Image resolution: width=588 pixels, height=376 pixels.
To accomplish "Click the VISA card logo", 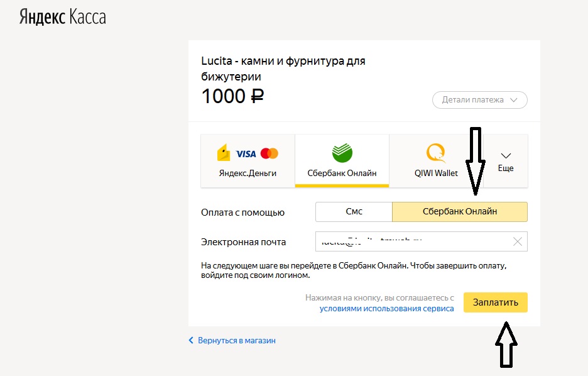I will point(246,153).
